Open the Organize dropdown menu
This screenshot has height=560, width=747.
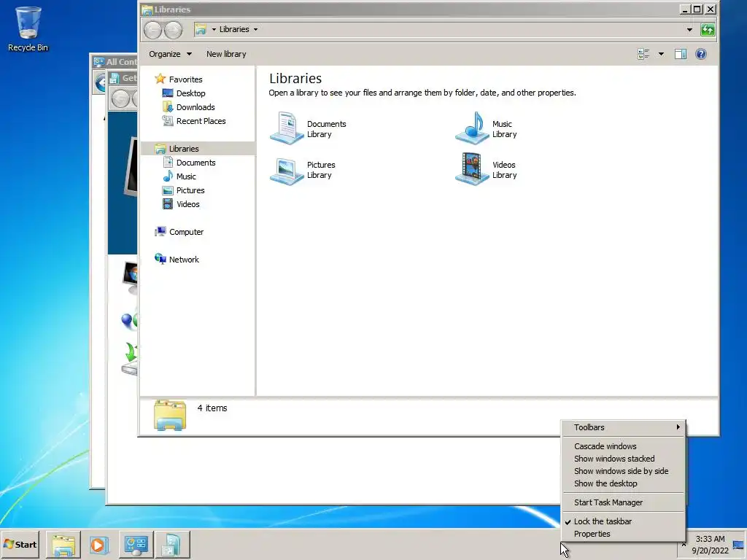[170, 54]
